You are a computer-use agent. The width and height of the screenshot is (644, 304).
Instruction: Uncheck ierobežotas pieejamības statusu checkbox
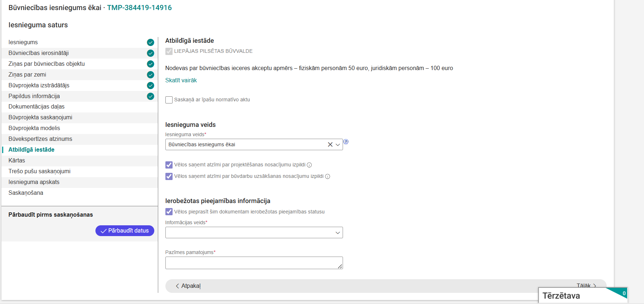coord(169,212)
